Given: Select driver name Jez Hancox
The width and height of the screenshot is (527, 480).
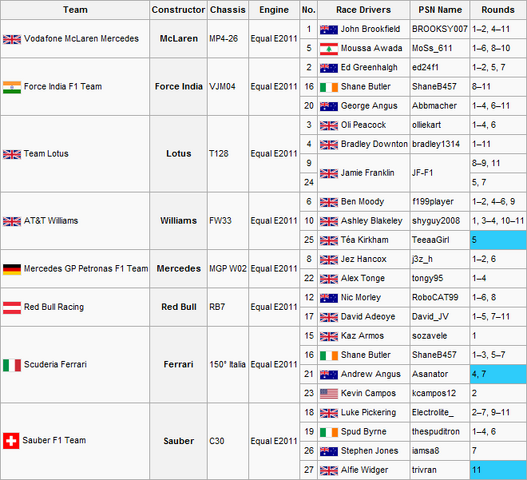Looking at the screenshot, I should coord(363,259).
